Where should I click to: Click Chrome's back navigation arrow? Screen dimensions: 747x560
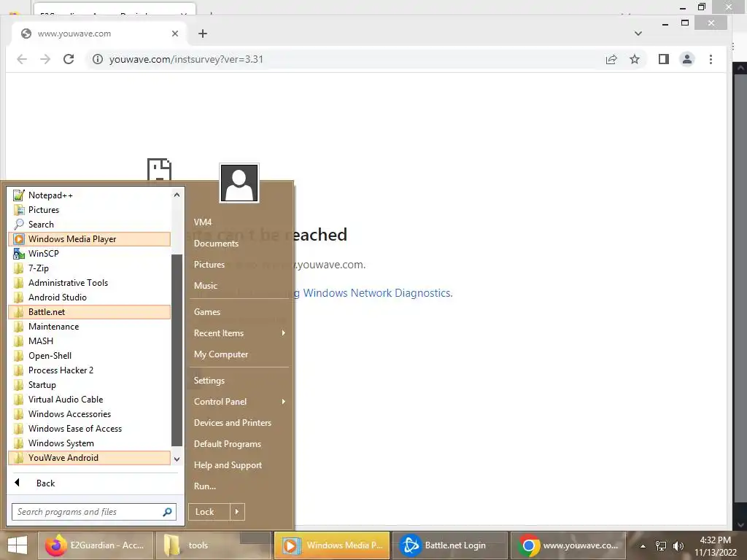tap(22, 59)
